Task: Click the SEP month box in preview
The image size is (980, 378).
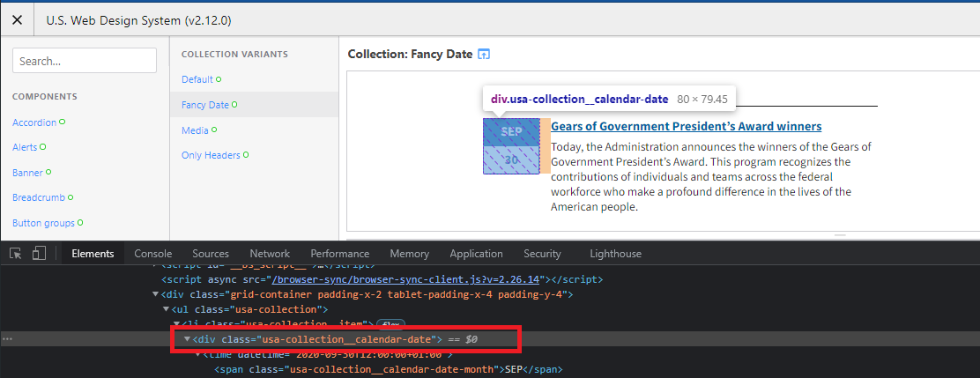Action: [x=511, y=132]
